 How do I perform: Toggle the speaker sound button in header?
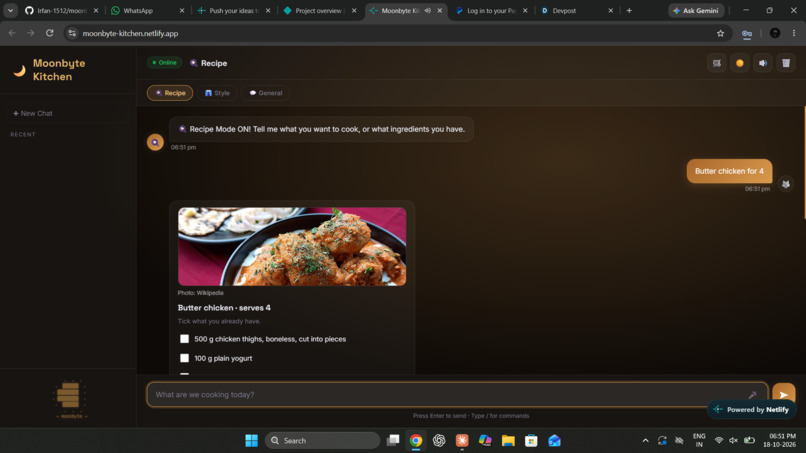[763, 63]
